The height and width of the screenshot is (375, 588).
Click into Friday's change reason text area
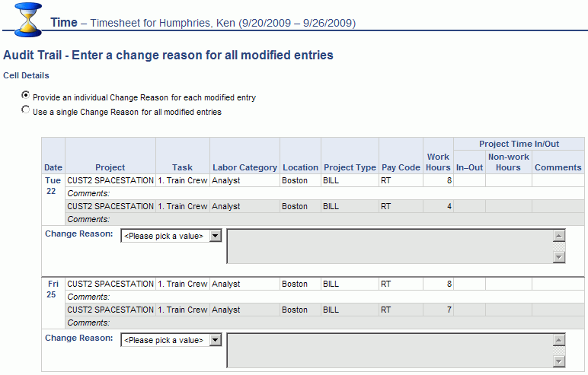[x=390, y=350]
